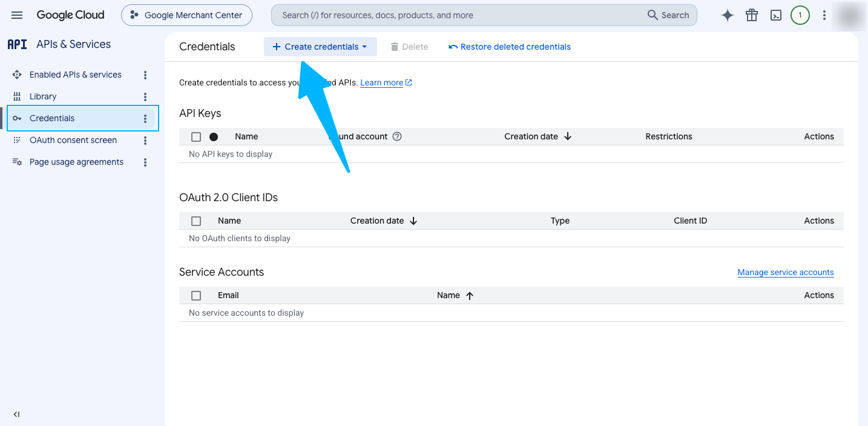Open kebab menu beside Enabled APIs & services
The width and height of the screenshot is (868, 426).
click(145, 75)
